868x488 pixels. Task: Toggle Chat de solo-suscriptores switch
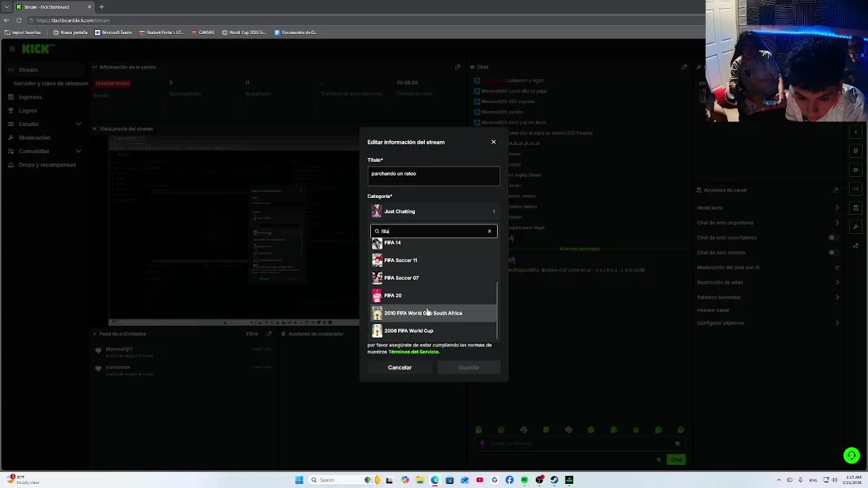point(833,237)
